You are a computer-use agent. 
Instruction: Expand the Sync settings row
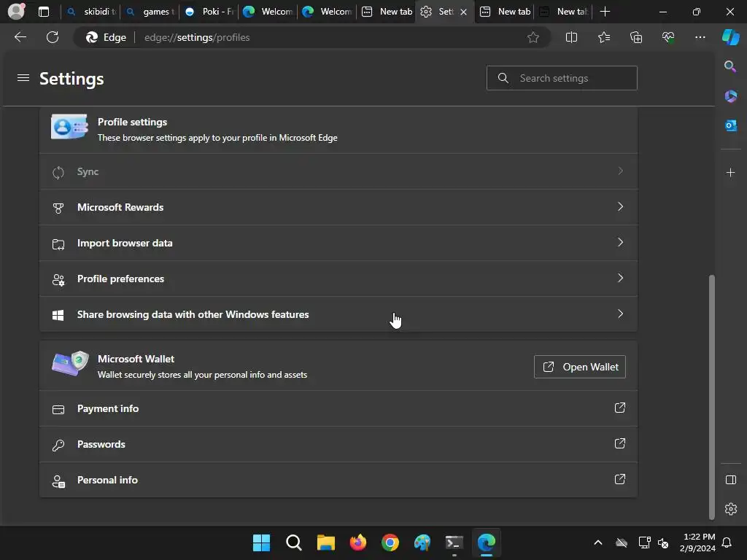(x=338, y=171)
